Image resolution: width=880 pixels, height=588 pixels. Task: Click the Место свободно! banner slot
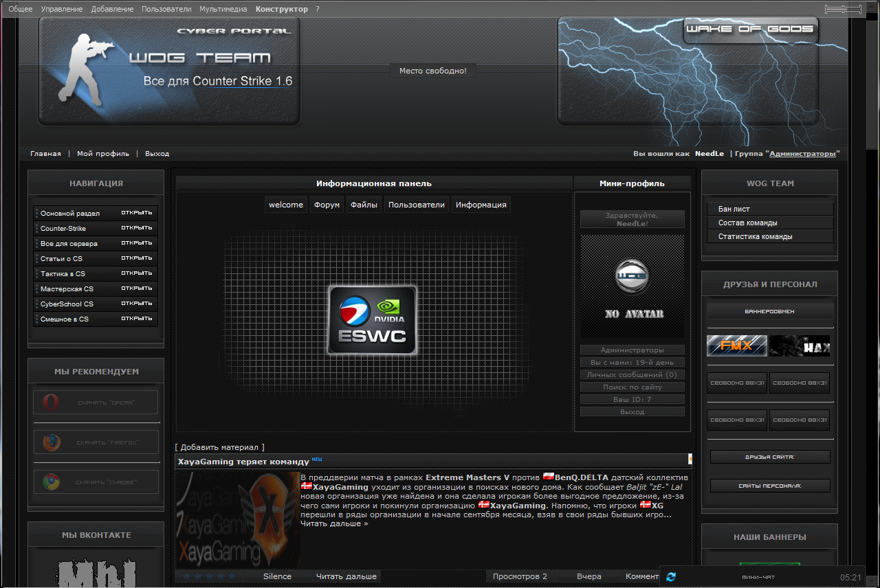tap(433, 71)
